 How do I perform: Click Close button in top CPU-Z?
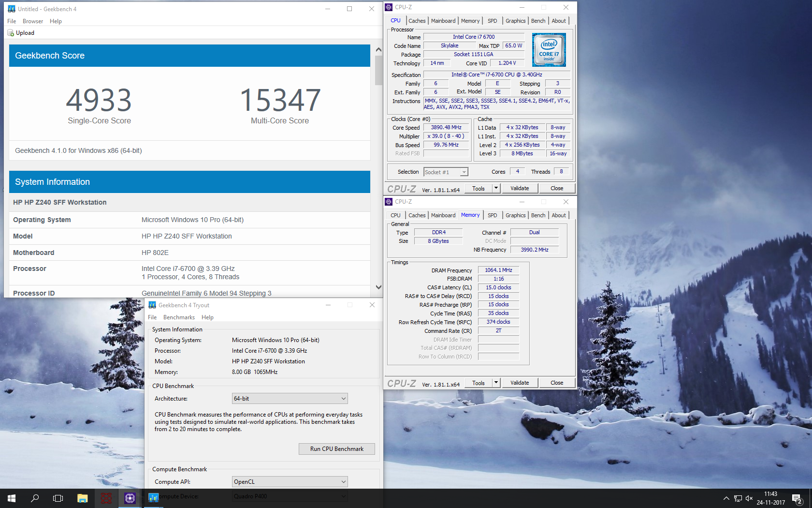pos(557,188)
